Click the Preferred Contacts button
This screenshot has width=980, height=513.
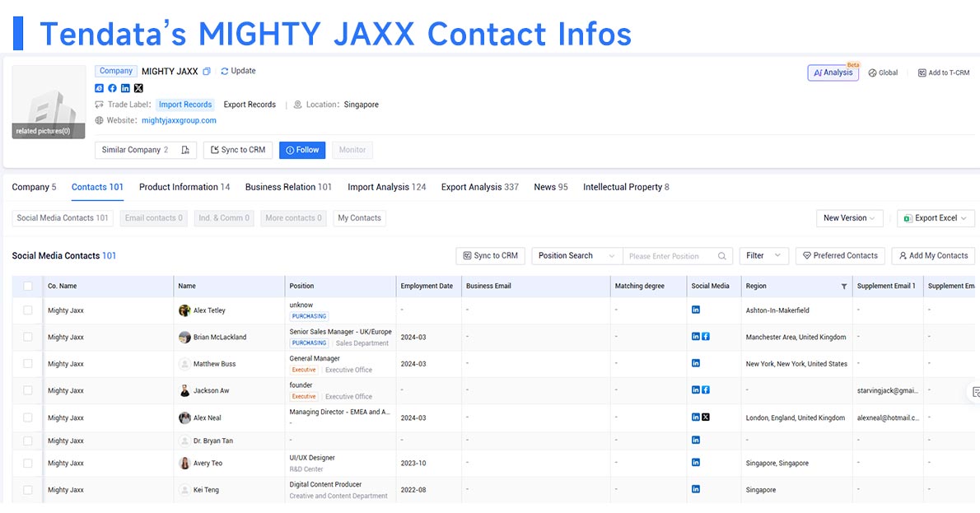tap(840, 256)
